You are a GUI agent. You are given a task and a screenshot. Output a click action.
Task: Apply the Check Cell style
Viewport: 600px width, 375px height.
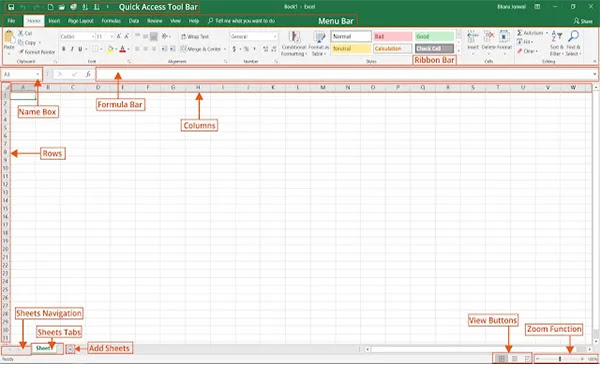pyautogui.click(x=434, y=49)
